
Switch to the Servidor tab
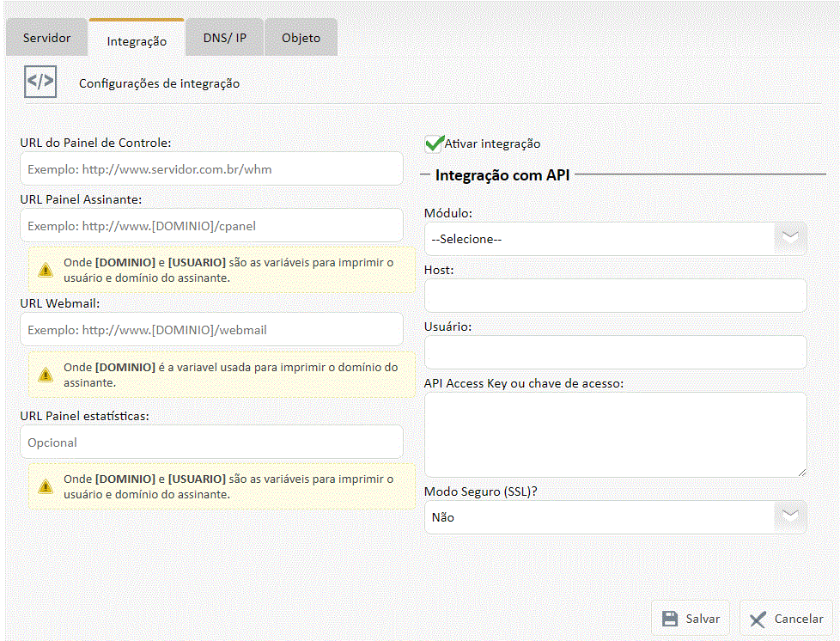click(46, 38)
